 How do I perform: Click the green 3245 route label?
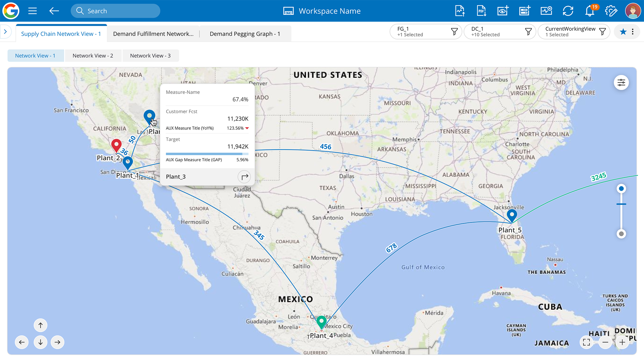pyautogui.click(x=598, y=177)
